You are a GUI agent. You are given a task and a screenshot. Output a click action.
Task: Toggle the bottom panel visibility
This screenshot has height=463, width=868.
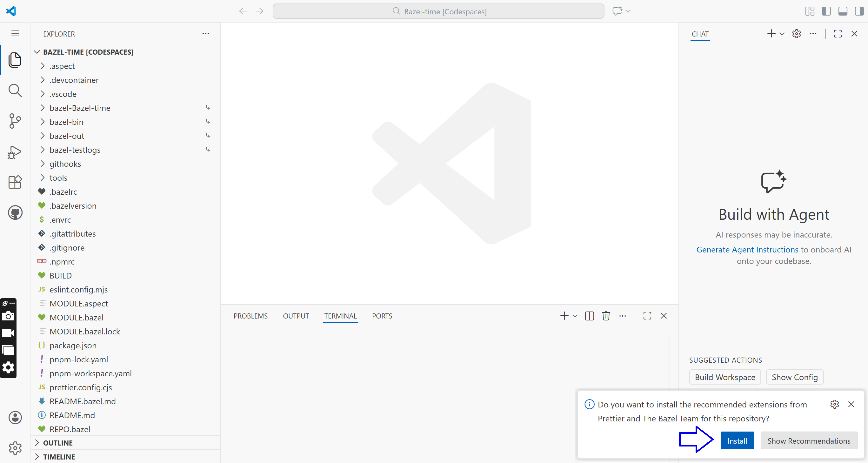[843, 11]
